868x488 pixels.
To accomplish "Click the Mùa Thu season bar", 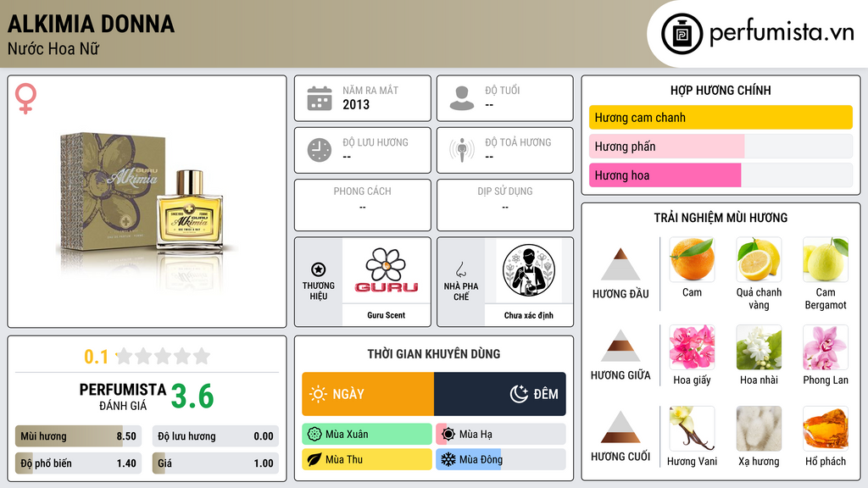I will (367, 459).
